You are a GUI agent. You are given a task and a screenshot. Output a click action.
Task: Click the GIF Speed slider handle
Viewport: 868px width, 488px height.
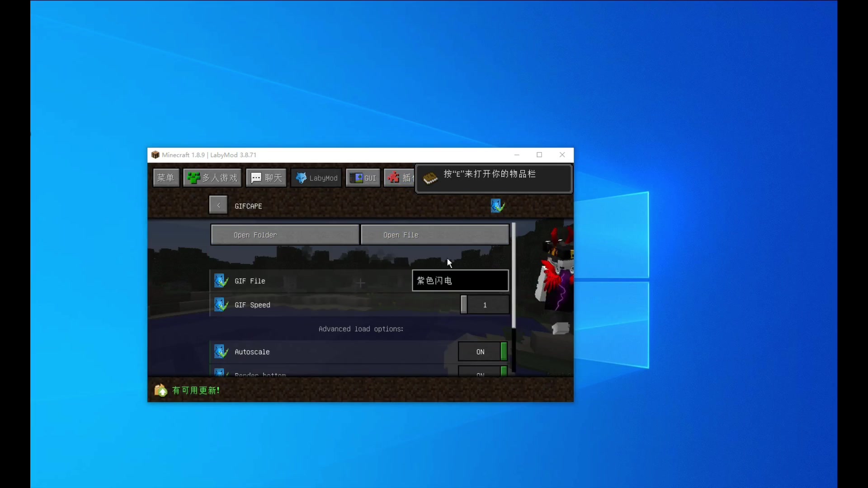(x=464, y=305)
